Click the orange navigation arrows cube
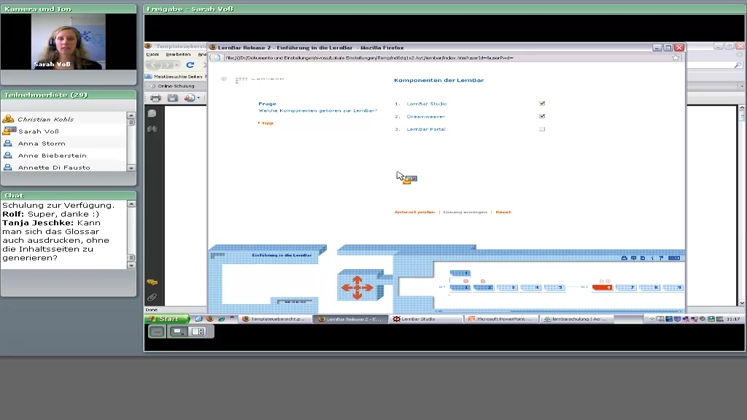This screenshot has width=747, height=420. tap(356, 287)
